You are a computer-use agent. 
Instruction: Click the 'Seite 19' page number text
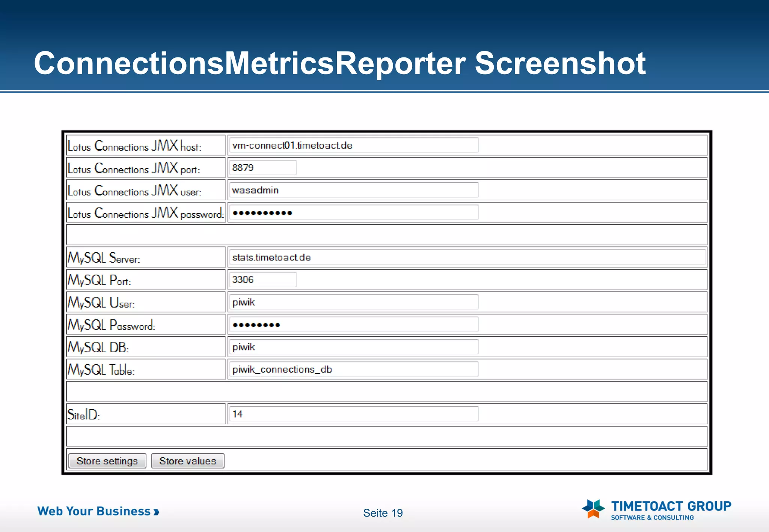click(x=383, y=513)
